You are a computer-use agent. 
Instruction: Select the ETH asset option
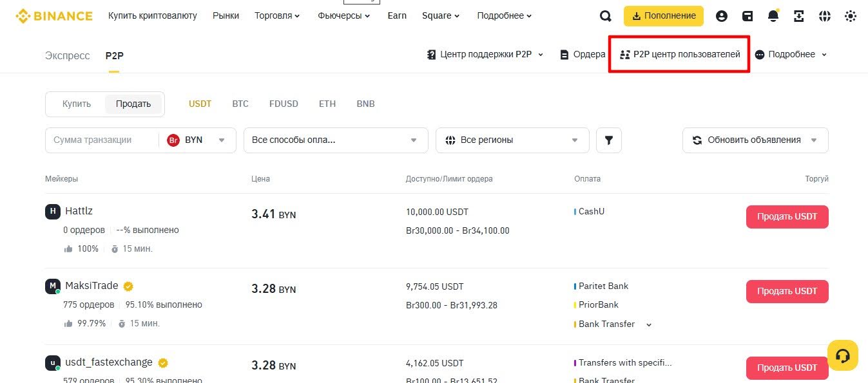coord(327,103)
